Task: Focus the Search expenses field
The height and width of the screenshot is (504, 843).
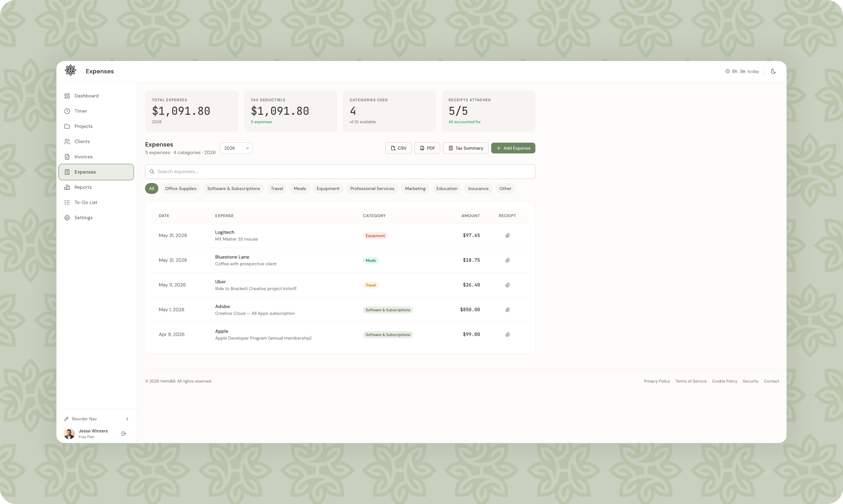Action: pos(340,171)
